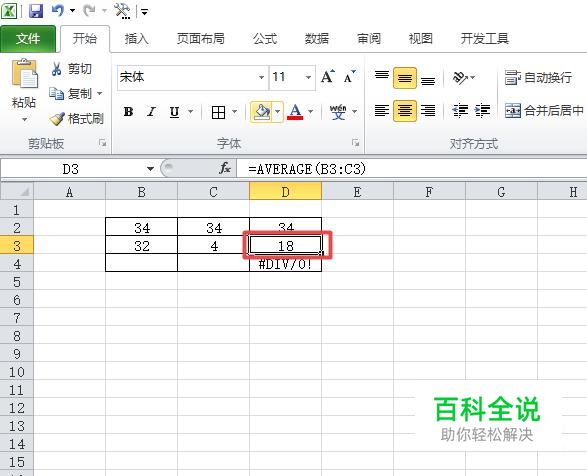
Task: Toggle Underline formatting
Action: coord(174,112)
